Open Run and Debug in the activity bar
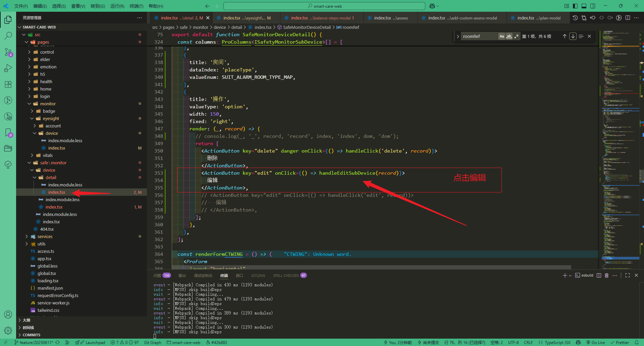644x346 pixels. coord(8,68)
